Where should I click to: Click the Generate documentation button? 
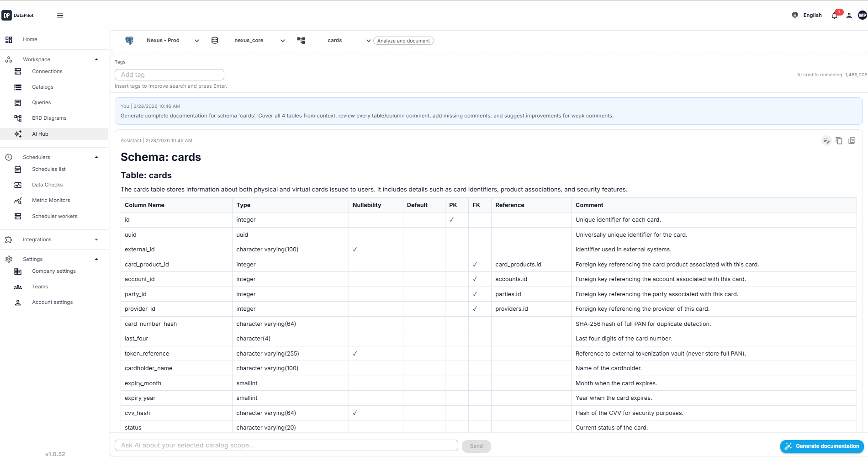(x=821, y=446)
